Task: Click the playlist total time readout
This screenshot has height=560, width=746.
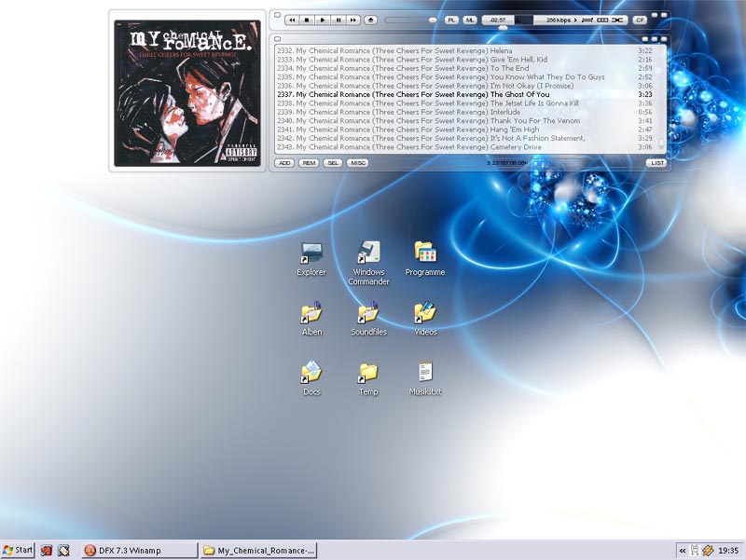Action: coord(506,163)
